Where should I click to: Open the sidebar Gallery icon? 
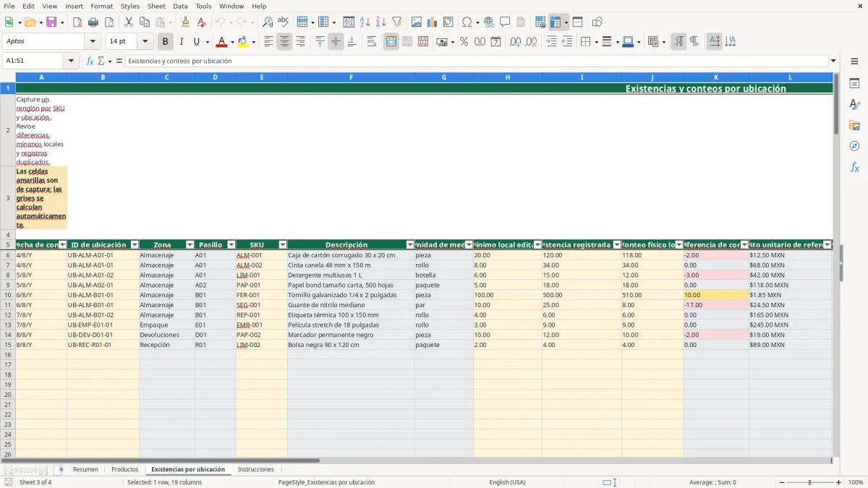click(x=854, y=125)
